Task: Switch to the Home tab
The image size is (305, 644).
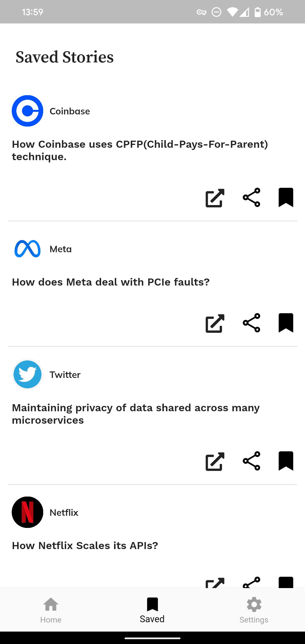Action: pyautogui.click(x=51, y=610)
